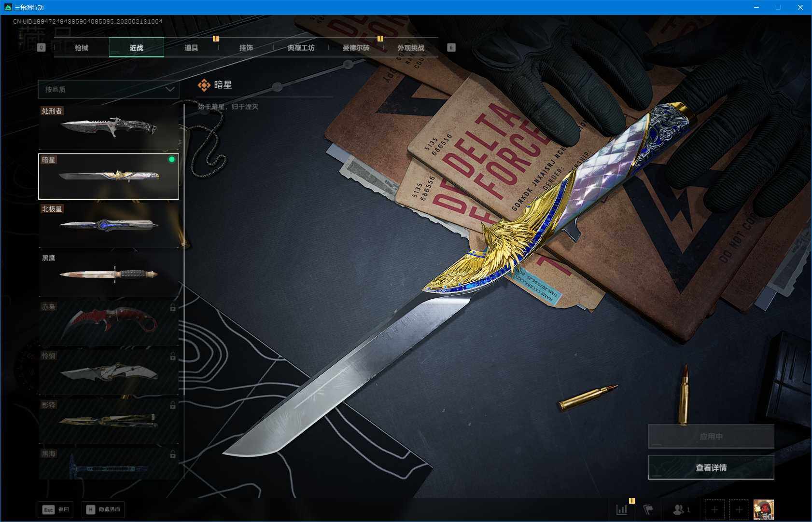The height and width of the screenshot is (522, 812).
Task: Click the second empty squad slot plus
Action: (739, 509)
